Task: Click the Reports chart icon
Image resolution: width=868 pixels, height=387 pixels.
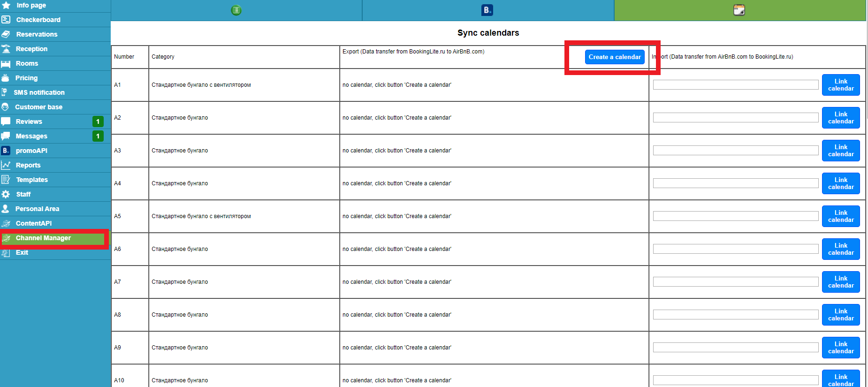Action: click(x=6, y=165)
